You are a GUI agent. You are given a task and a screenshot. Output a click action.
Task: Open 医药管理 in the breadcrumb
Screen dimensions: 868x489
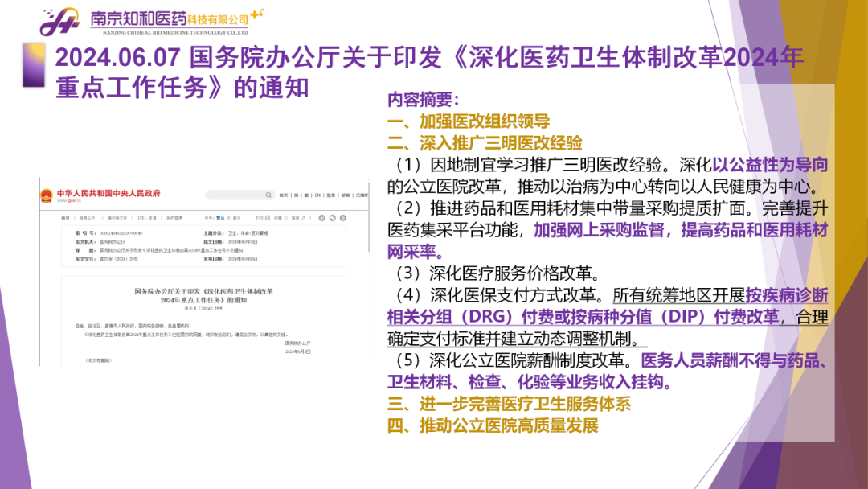174,218
